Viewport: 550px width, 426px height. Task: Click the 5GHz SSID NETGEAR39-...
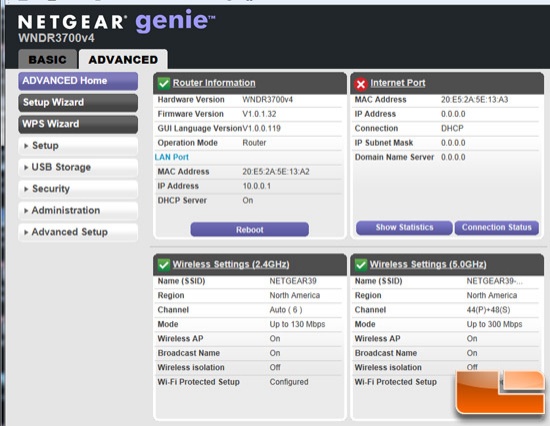[495, 281]
